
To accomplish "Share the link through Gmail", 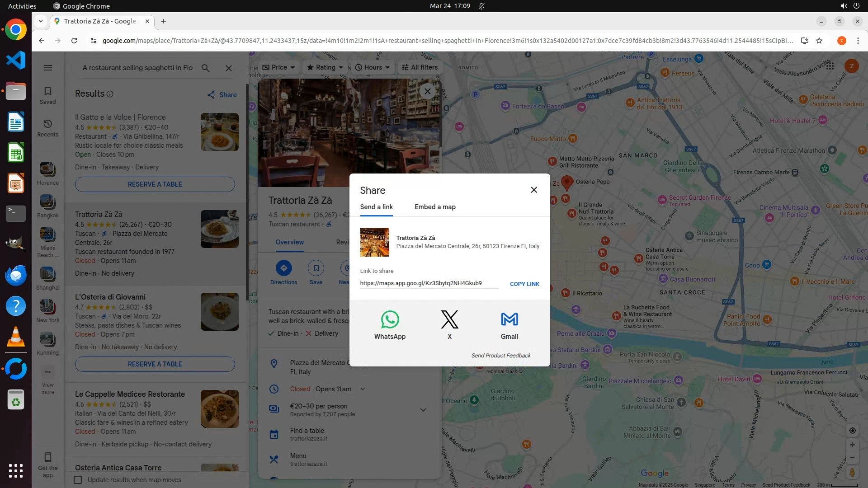I will click(x=509, y=324).
